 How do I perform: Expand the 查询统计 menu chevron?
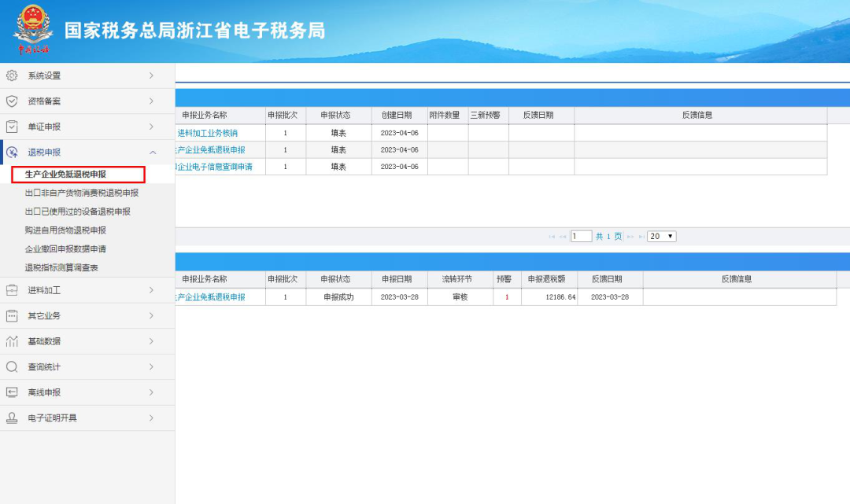click(x=151, y=367)
